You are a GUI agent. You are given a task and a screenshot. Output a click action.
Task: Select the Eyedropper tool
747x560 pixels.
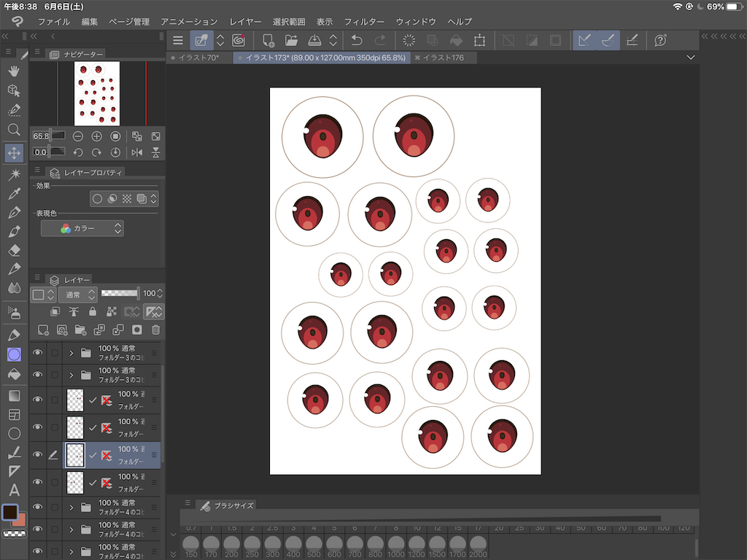click(x=15, y=194)
